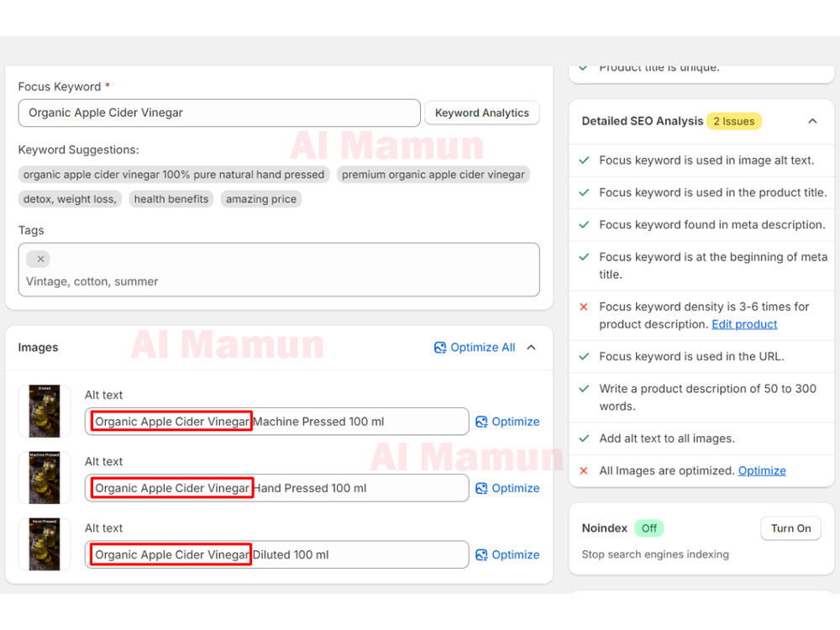Collapse the Detailed SEO Analysis panel
Image resolution: width=840 pixels, height=630 pixels.
(x=812, y=121)
